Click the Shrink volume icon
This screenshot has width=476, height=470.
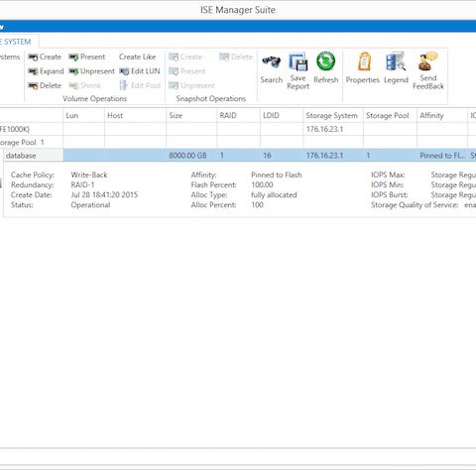pyautogui.click(x=73, y=86)
